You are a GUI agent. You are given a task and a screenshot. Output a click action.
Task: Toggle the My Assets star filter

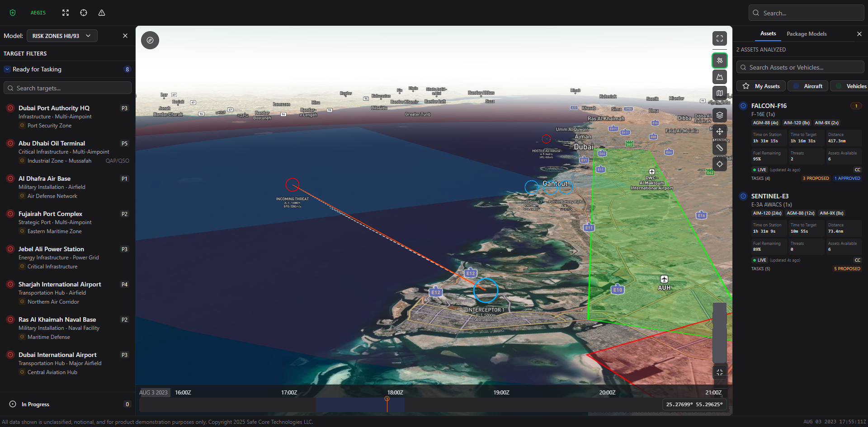point(761,86)
